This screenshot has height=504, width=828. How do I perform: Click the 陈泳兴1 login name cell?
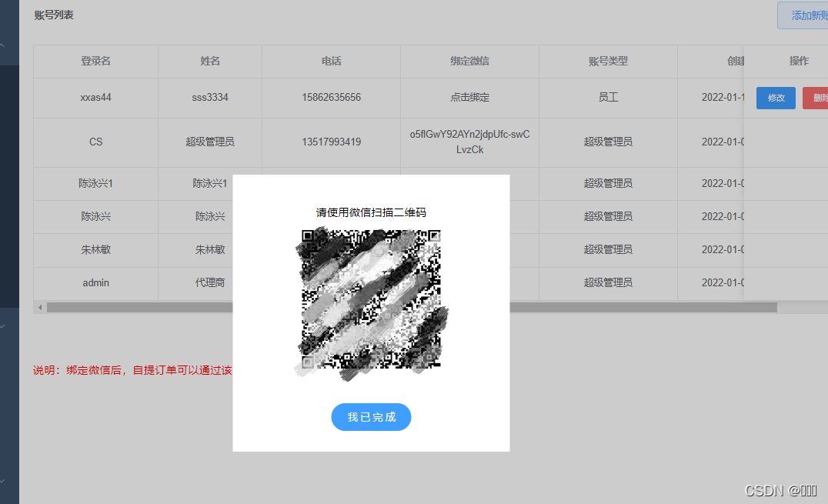(x=95, y=183)
